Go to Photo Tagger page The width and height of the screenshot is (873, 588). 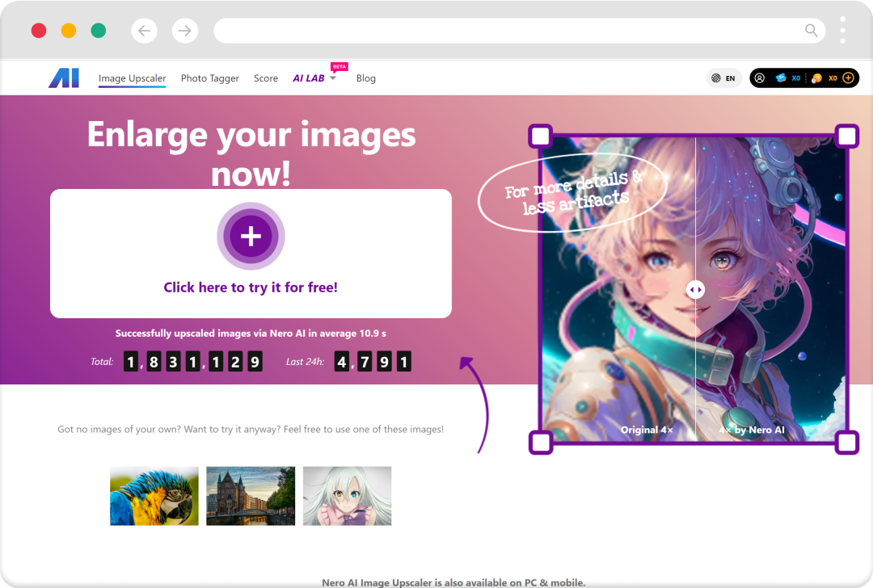point(210,78)
